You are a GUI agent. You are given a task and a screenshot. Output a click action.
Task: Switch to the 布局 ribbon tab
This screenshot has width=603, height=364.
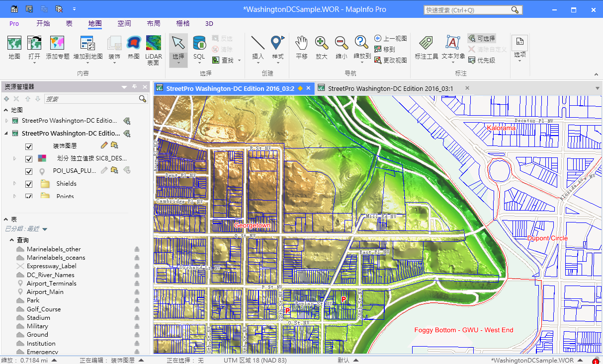click(154, 23)
